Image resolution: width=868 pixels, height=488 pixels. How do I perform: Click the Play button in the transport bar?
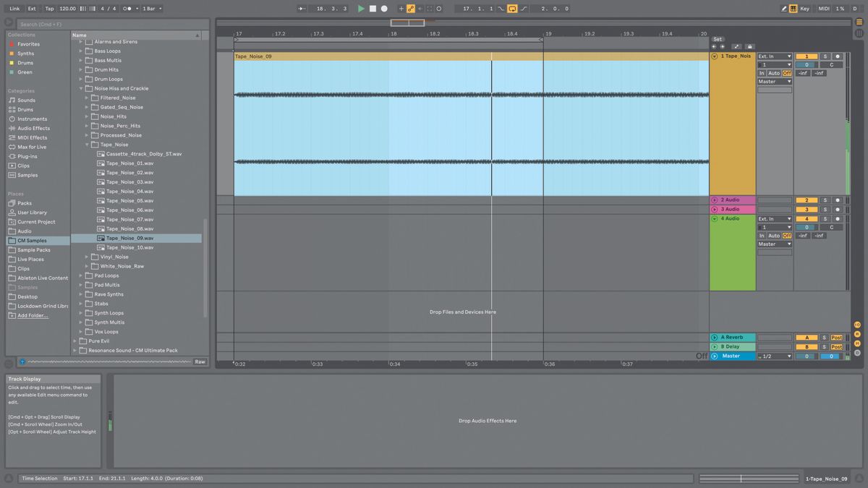pyautogui.click(x=360, y=8)
